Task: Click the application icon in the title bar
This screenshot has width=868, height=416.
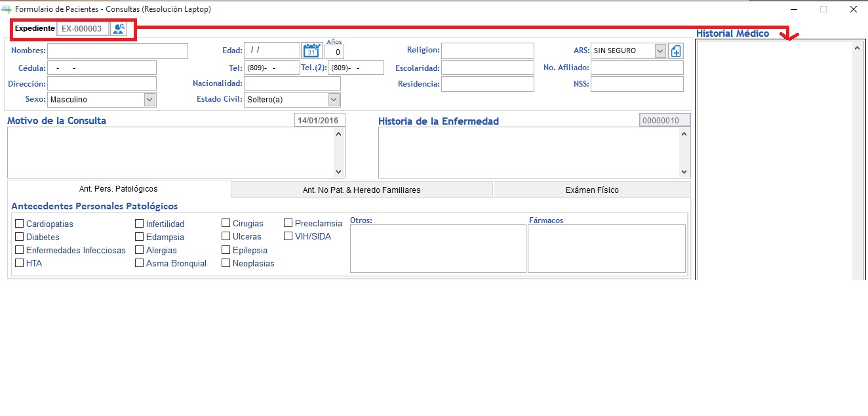Action: (7, 10)
